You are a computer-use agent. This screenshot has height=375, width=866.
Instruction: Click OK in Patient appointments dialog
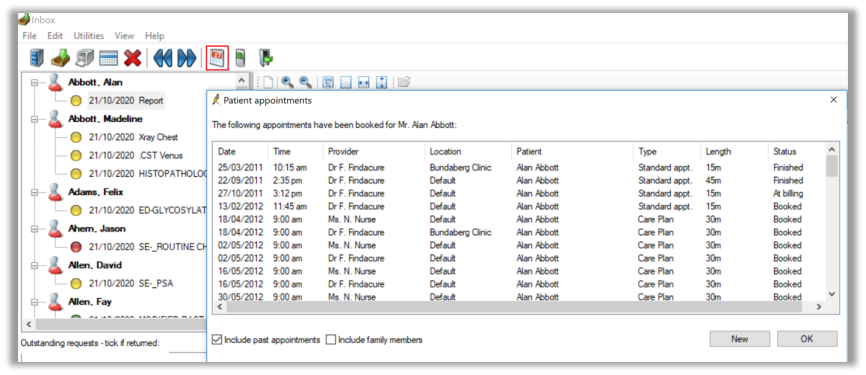coord(807,339)
